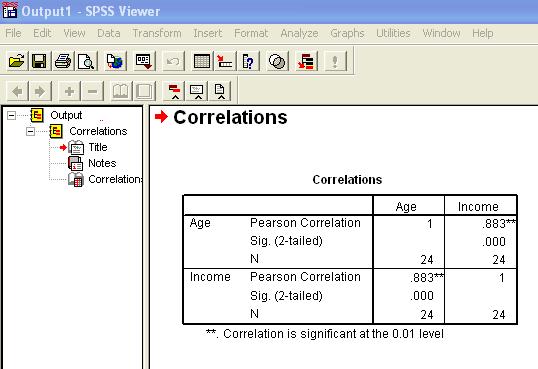Image resolution: width=538 pixels, height=369 pixels.
Task: Open the Format menu
Action: 251,33
